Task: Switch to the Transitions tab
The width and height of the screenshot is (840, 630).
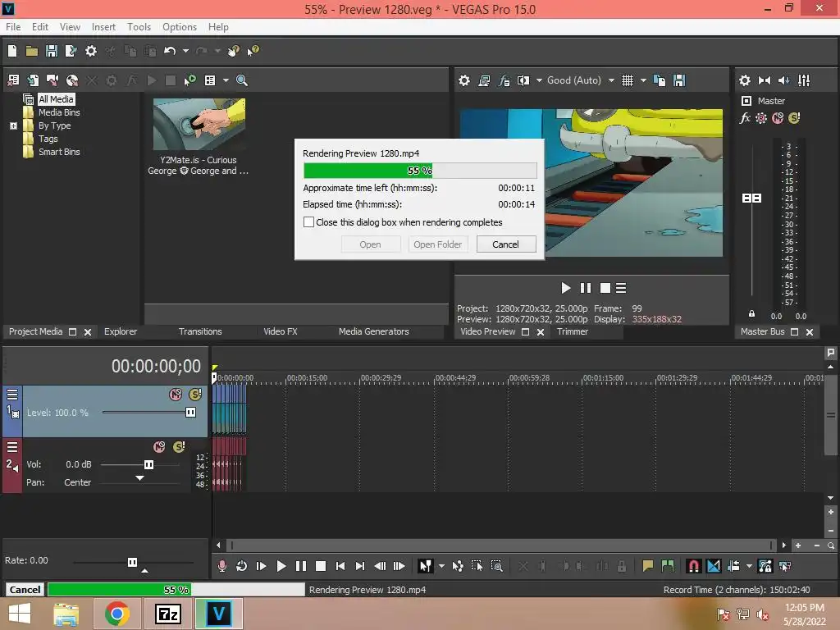Action: 200,331
